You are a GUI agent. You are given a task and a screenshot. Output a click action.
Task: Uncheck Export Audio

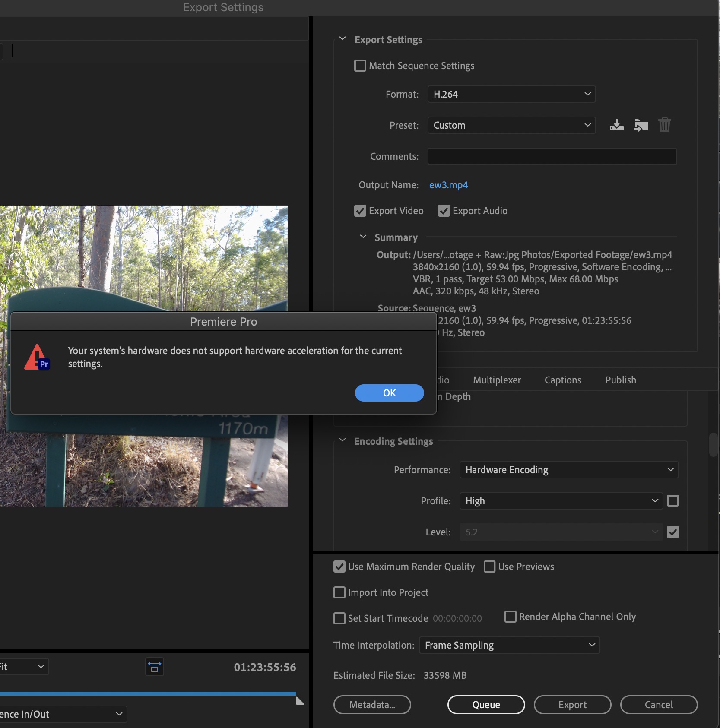click(x=444, y=211)
